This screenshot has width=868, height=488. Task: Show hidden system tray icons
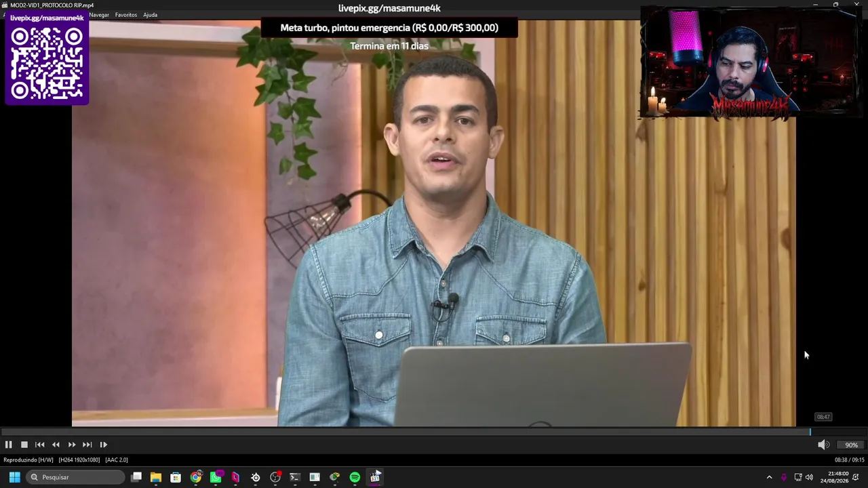[769, 477]
